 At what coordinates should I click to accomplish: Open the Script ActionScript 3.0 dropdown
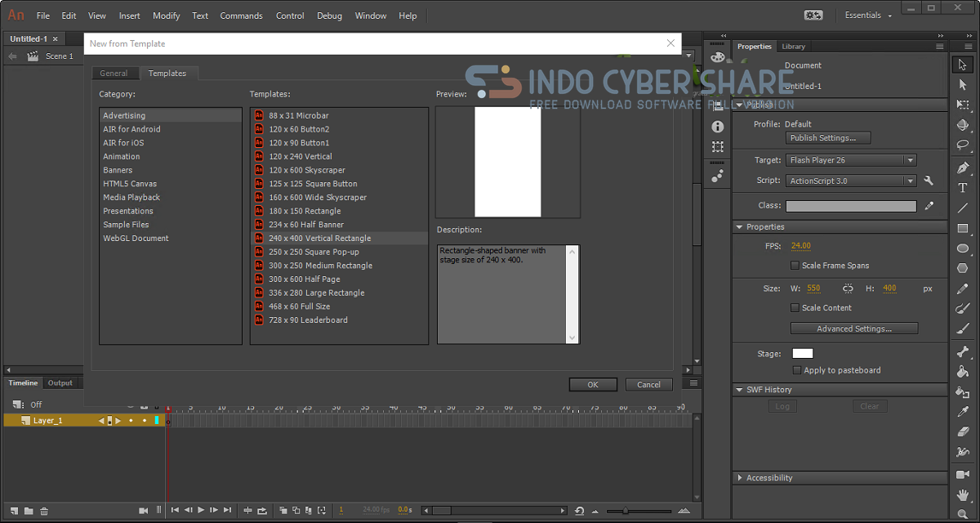851,181
